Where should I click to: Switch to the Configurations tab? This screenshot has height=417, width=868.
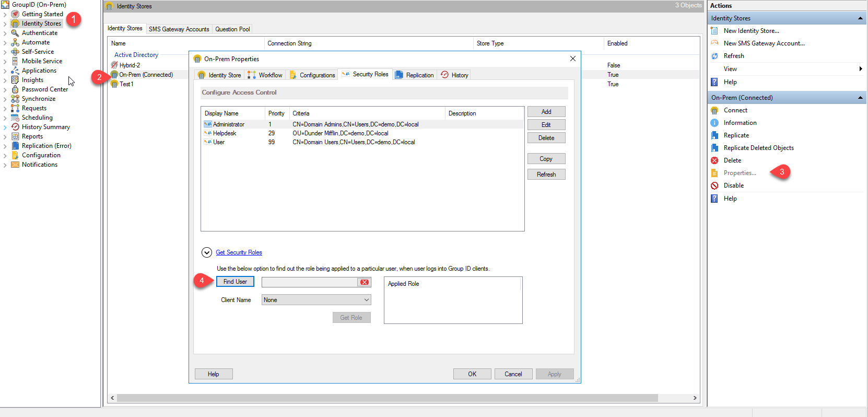[312, 75]
